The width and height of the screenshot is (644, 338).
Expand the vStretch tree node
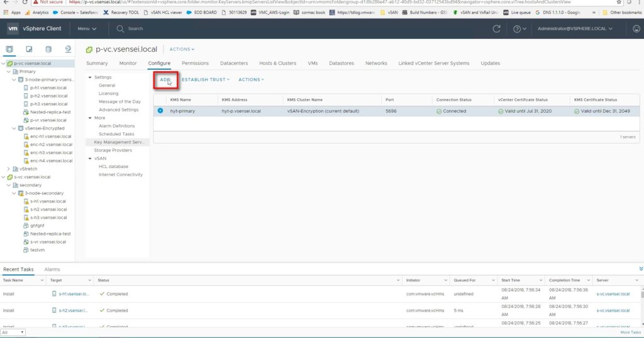pos(8,169)
